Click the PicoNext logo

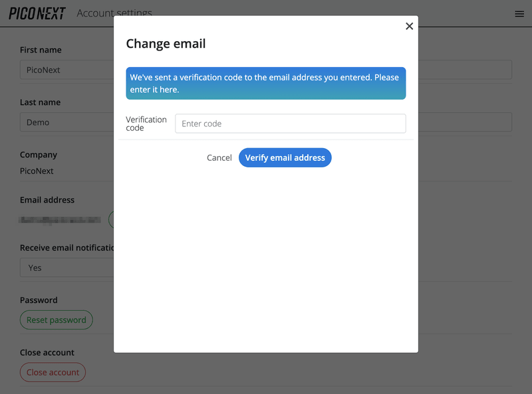37,13
